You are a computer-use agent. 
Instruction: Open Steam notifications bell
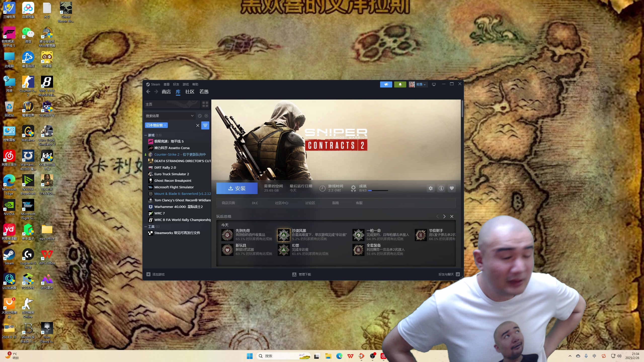click(400, 84)
